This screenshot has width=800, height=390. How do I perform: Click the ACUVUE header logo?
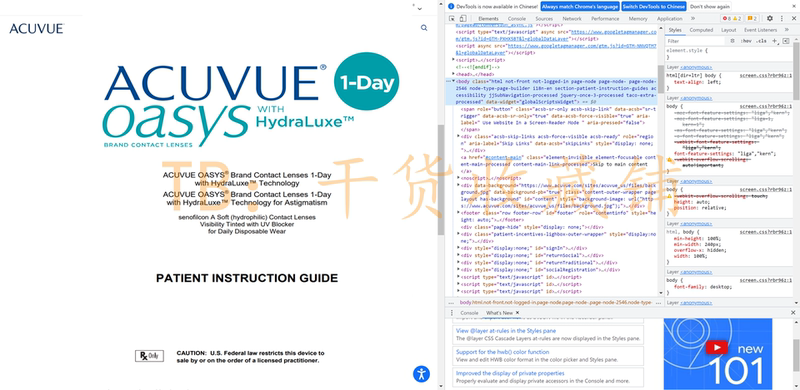(36, 29)
